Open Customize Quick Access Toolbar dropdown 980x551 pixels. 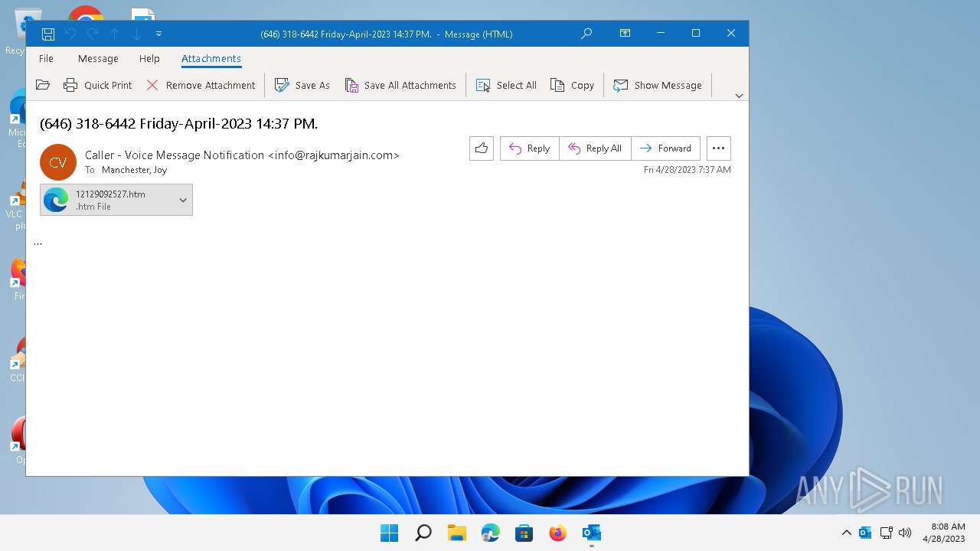158,34
